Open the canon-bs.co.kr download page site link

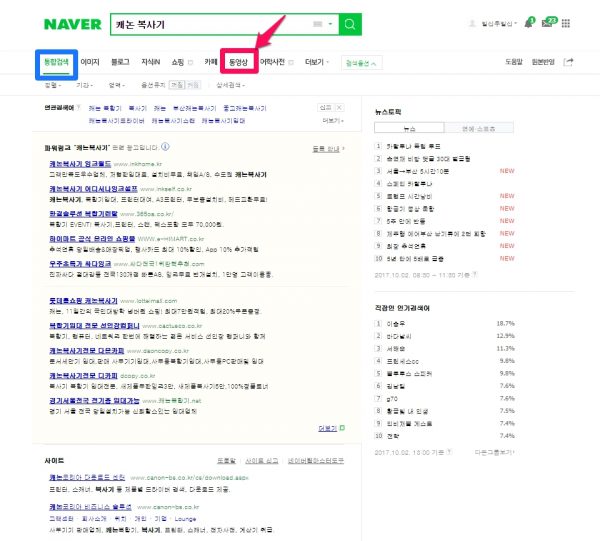[x=87, y=477]
